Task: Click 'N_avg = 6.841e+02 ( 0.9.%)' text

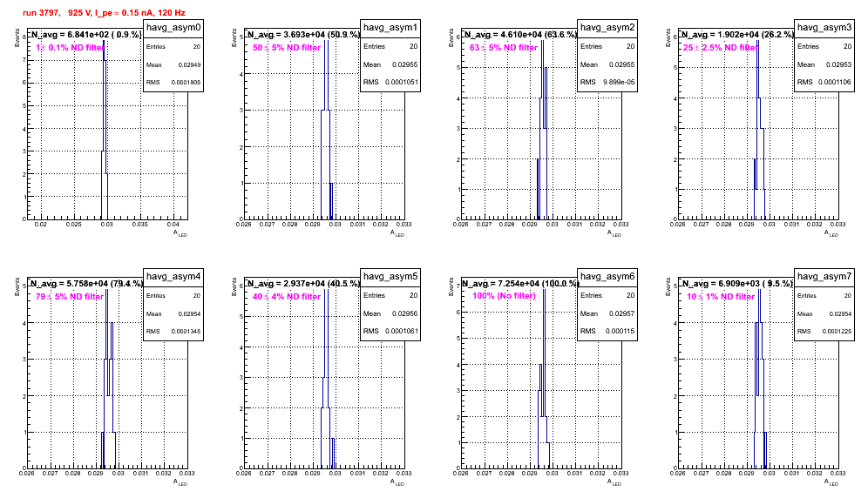Action: (x=85, y=35)
